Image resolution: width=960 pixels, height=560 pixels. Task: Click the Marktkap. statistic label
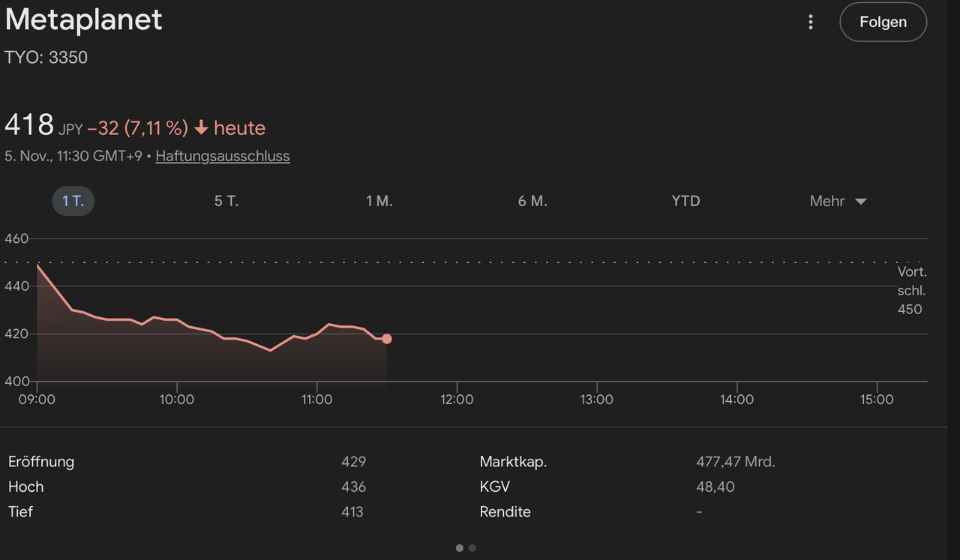pyautogui.click(x=513, y=462)
